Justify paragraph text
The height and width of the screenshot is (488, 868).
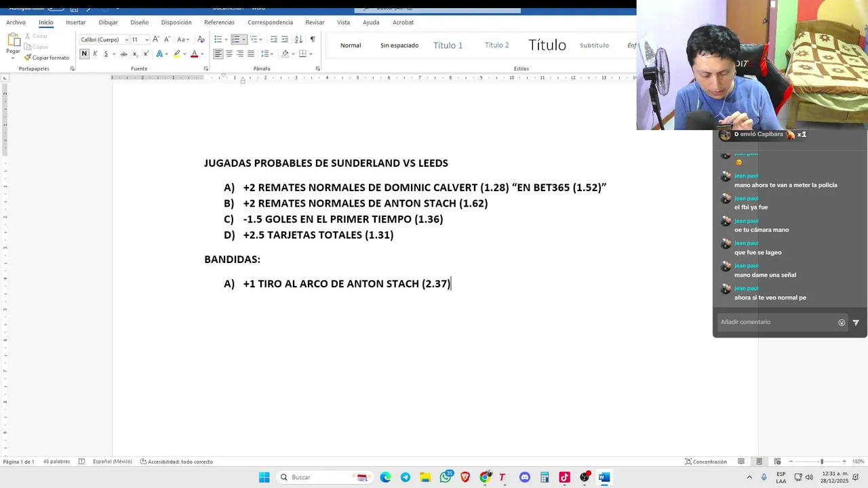[251, 54]
